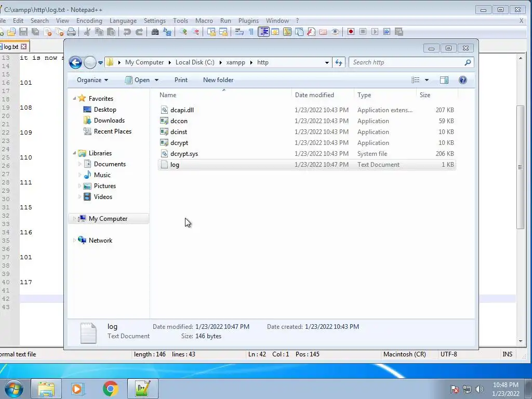Play back recorded macro icon
The width and height of the screenshot is (532, 399).
pyautogui.click(x=375, y=32)
